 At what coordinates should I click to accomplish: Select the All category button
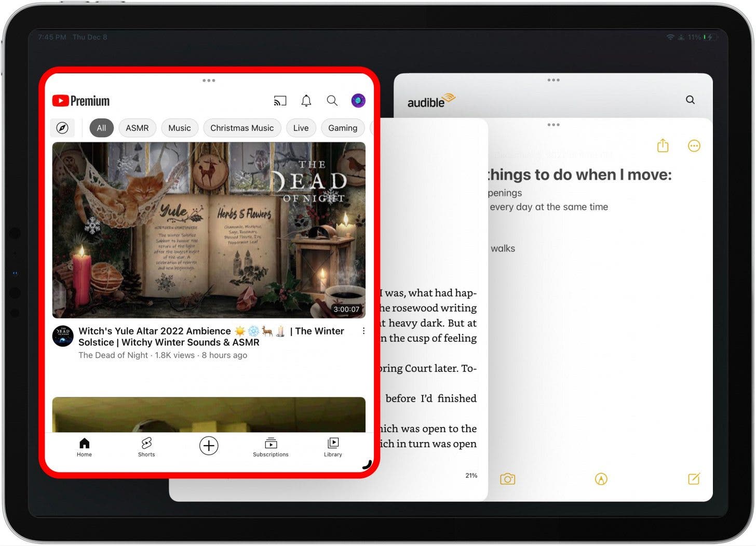click(x=101, y=128)
